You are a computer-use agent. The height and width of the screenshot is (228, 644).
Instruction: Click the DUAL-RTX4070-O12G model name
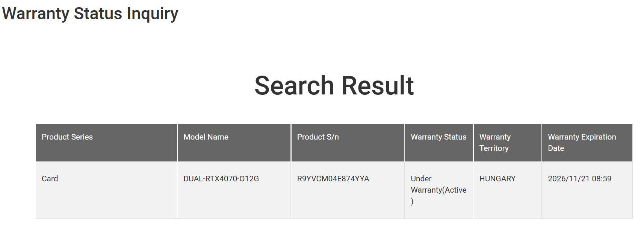click(221, 179)
